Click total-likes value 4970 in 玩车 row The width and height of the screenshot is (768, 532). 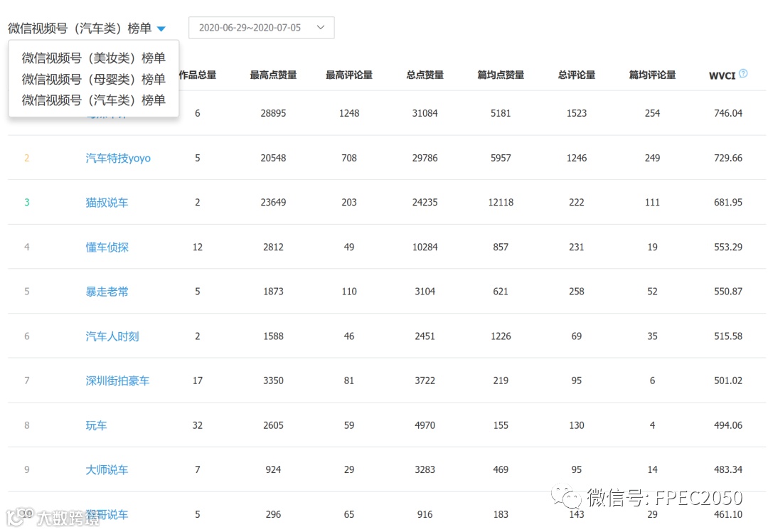[x=425, y=425]
